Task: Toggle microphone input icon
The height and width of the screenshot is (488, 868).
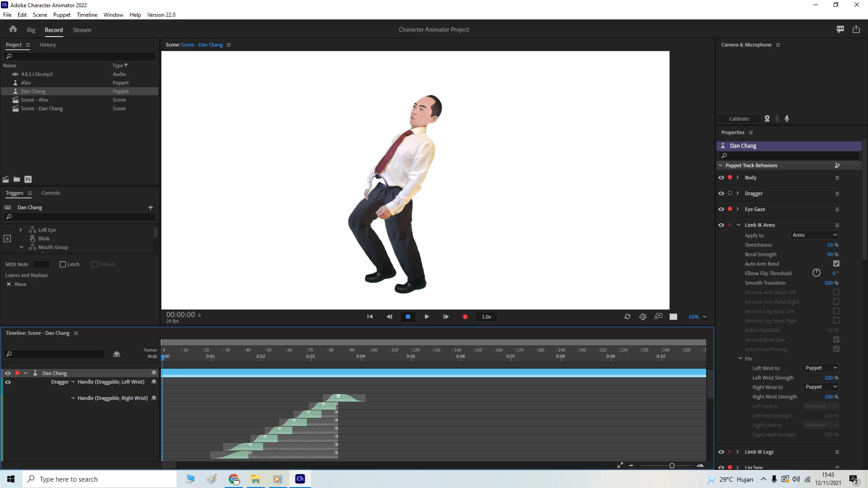Action: point(787,118)
